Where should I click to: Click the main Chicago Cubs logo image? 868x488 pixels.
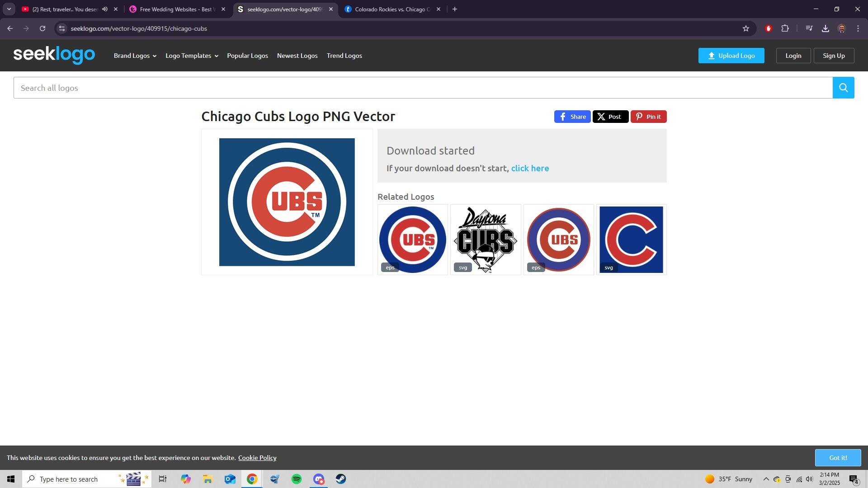[x=287, y=202]
